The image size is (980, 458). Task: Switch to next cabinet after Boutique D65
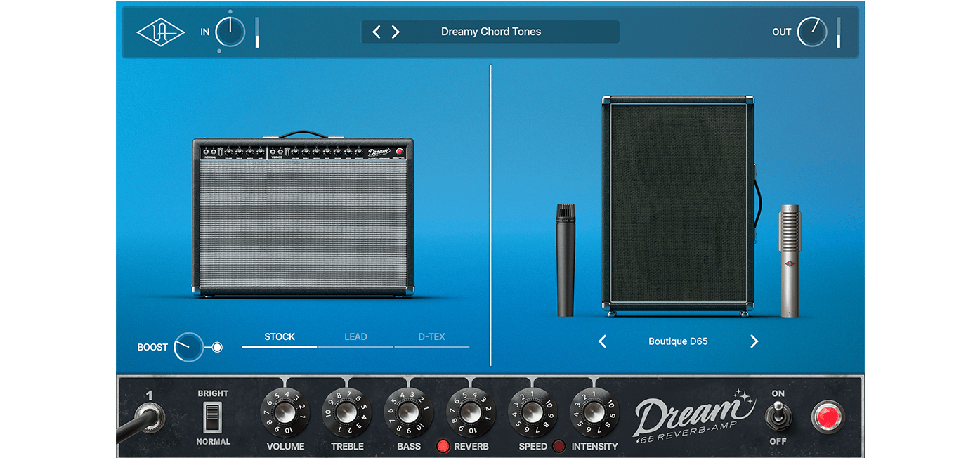click(754, 341)
